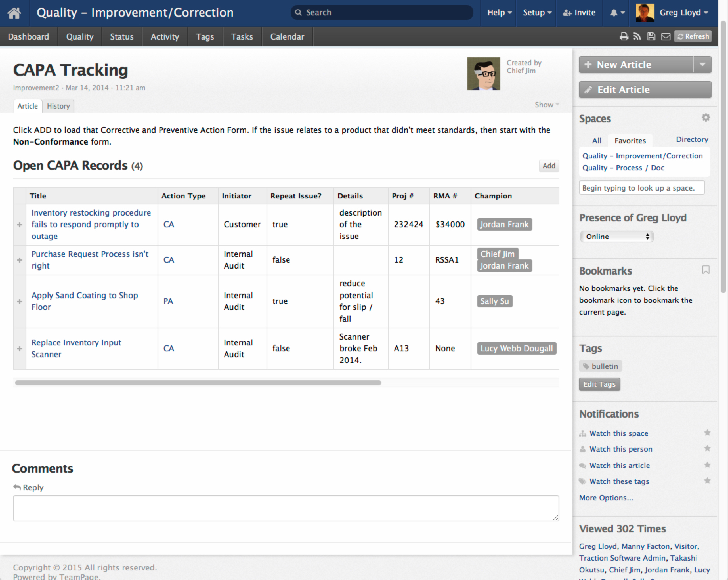Expand row for Replace Inventory Input Scanner

20,348
